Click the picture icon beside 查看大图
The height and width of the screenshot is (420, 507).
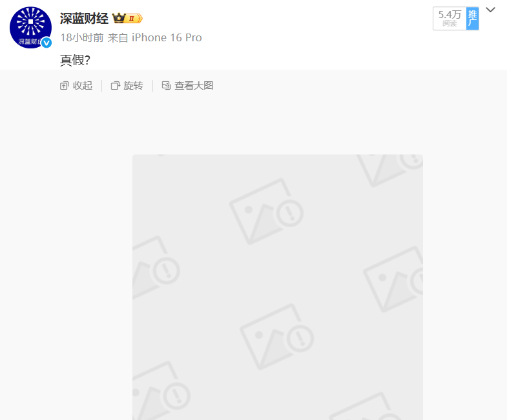click(166, 86)
